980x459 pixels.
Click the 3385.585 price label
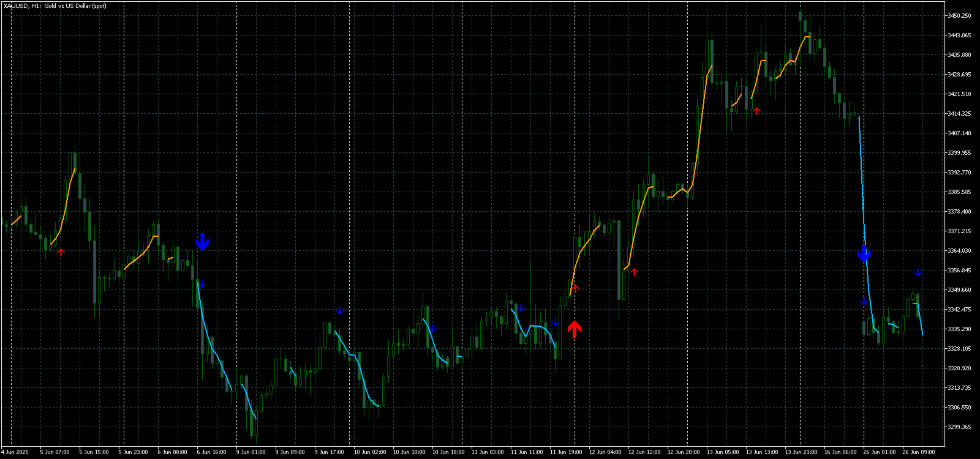[959, 192]
